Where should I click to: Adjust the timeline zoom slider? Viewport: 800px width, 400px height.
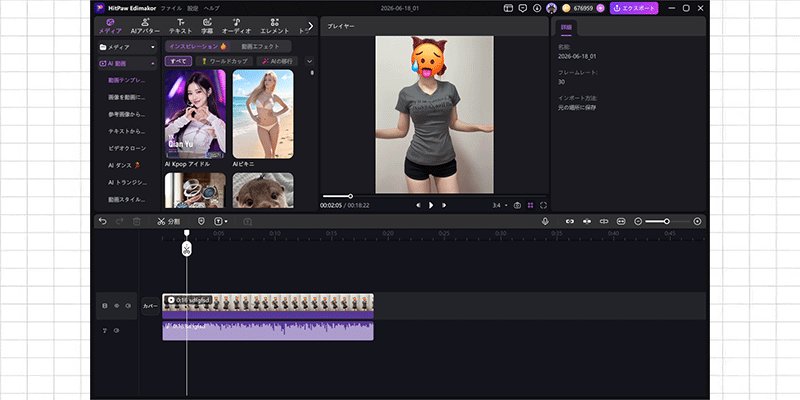pos(669,221)
